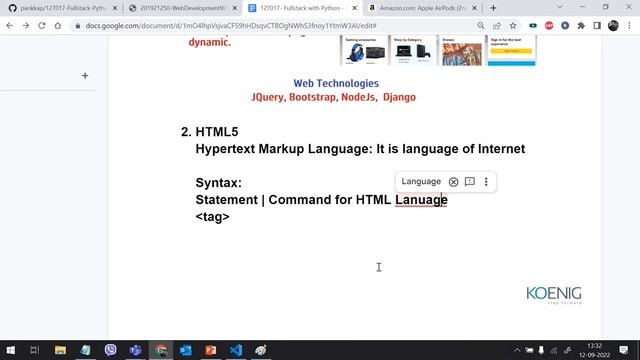Click the 'JQuery, Bootstrap, NodeJs, Django' line

(x=333, y=97)
